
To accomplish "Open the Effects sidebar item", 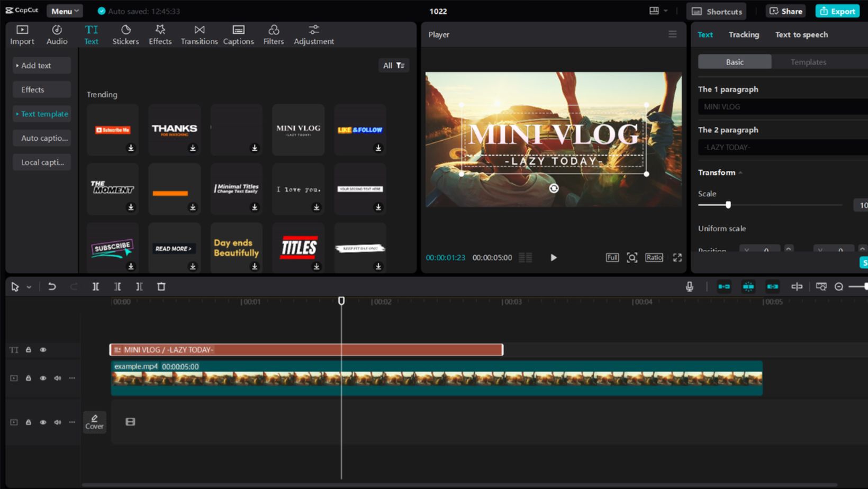I will [x=42, y=89].
